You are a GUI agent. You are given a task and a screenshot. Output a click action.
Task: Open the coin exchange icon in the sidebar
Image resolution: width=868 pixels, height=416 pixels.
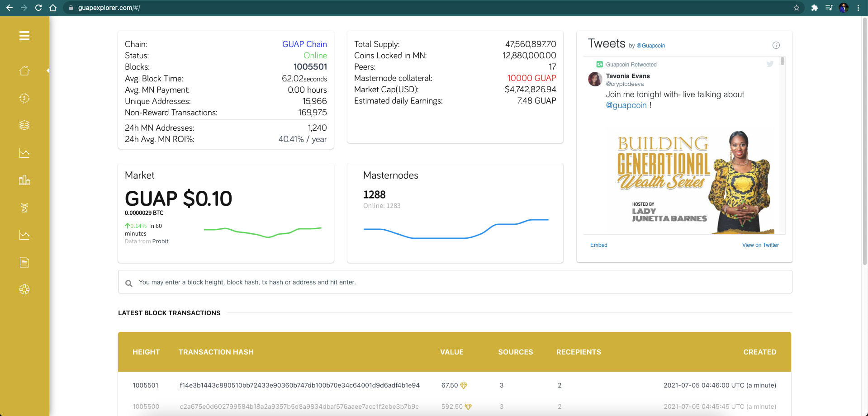click(x=25, y=98)
